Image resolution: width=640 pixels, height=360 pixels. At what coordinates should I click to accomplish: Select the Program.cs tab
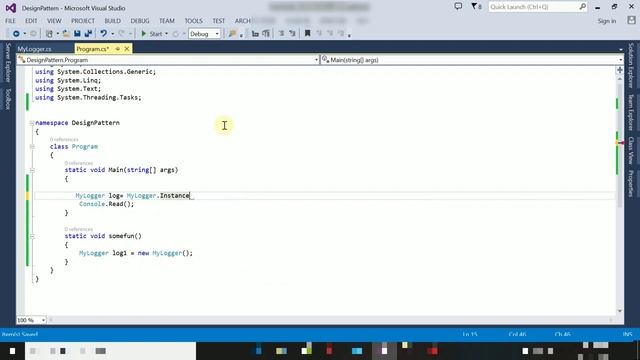pyautogui.click(x=93, y=49)
